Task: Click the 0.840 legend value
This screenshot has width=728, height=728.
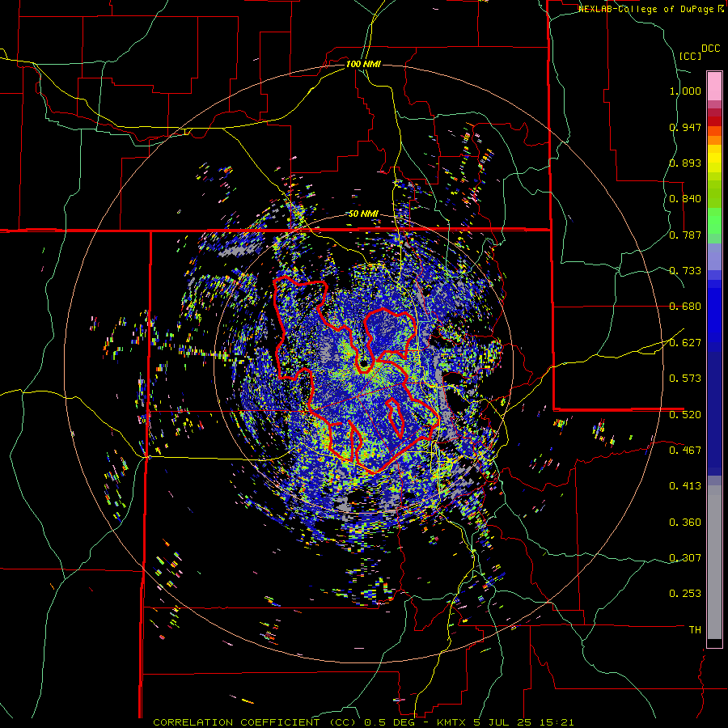Action: (685, 199)
